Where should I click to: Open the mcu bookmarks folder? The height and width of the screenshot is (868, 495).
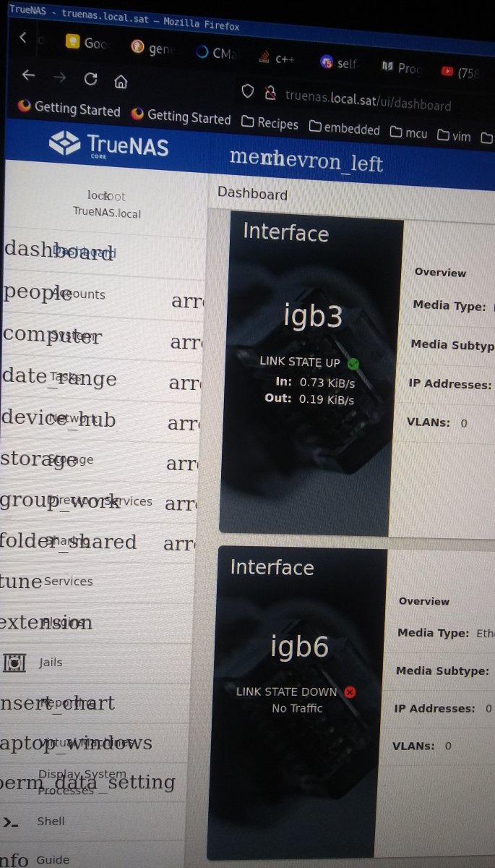pyautogui.click(x=409, y=132)
